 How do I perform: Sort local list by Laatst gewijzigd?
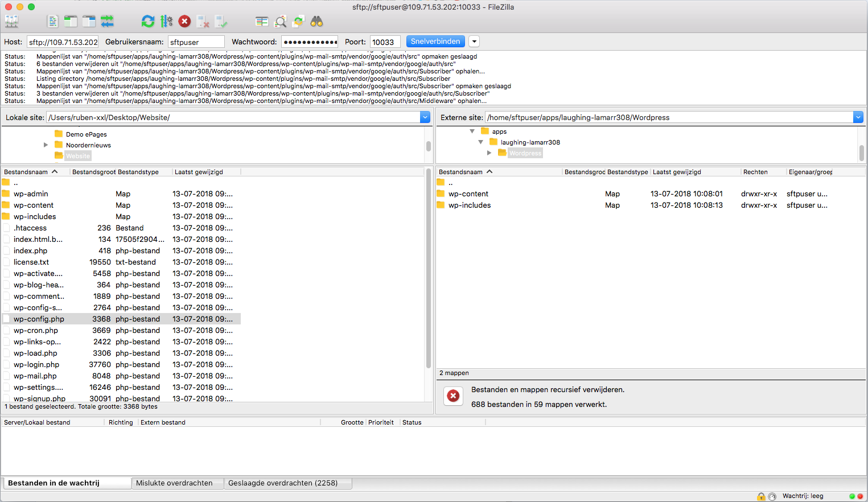point(206,172)
